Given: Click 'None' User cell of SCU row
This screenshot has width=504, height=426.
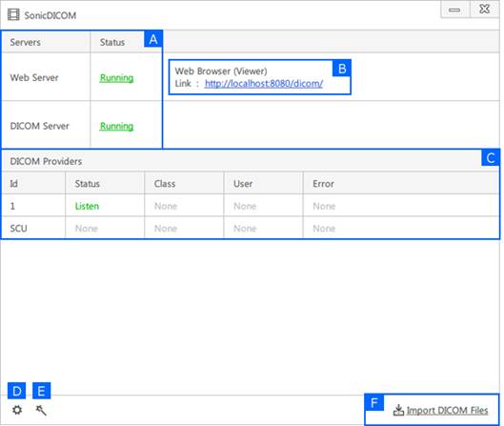Looking at the screenshot, I should click(245, 229).
